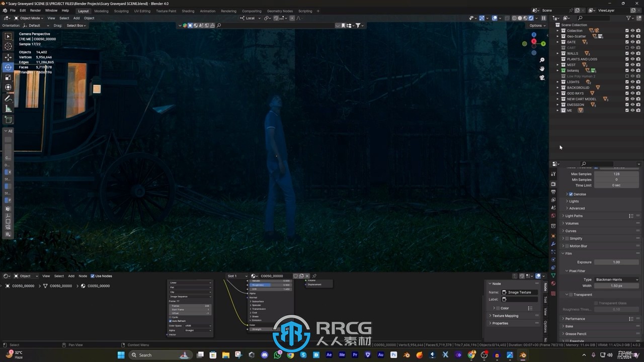Click the viewport Options button
This screenshot has width=644, height=362.
point(537,25)
